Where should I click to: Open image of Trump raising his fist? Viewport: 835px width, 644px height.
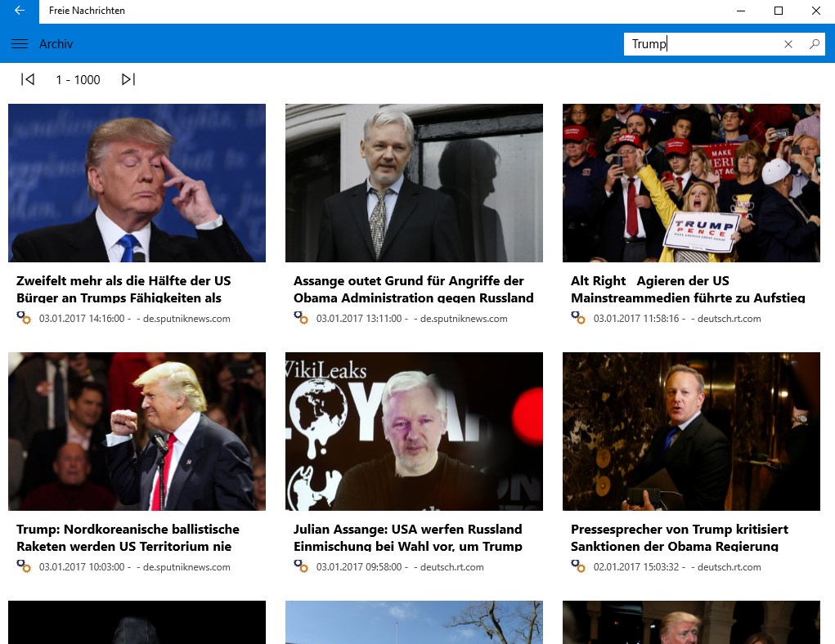point(137,432)
